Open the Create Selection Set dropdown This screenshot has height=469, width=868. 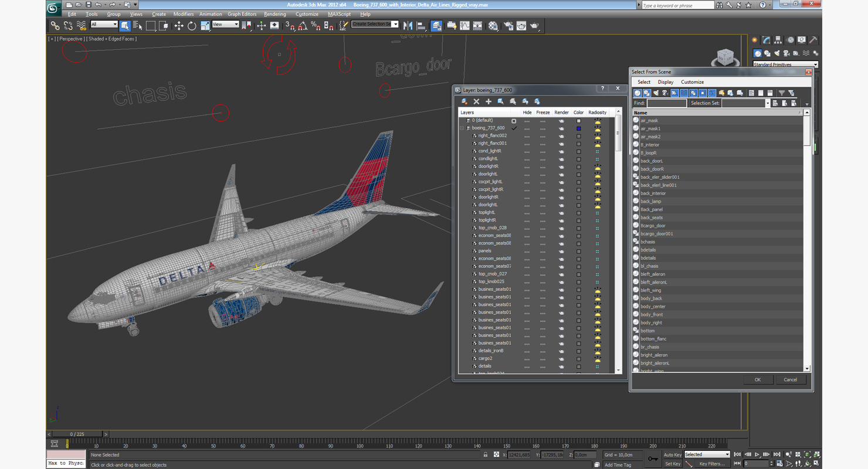(375, 25)
